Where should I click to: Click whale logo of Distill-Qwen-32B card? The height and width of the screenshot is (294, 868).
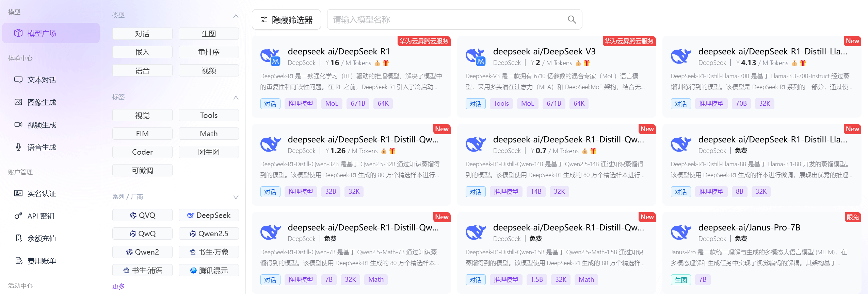point(271,145)
